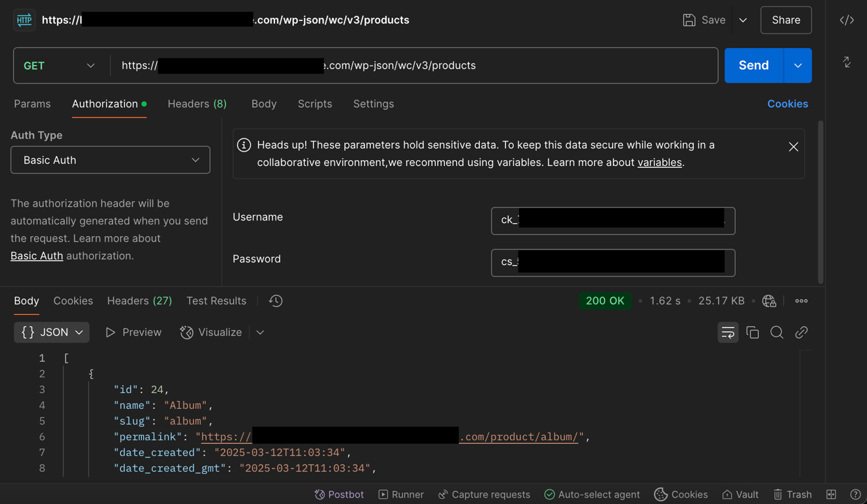Open the Vault
Screen dimensions: 867x504
740,494
